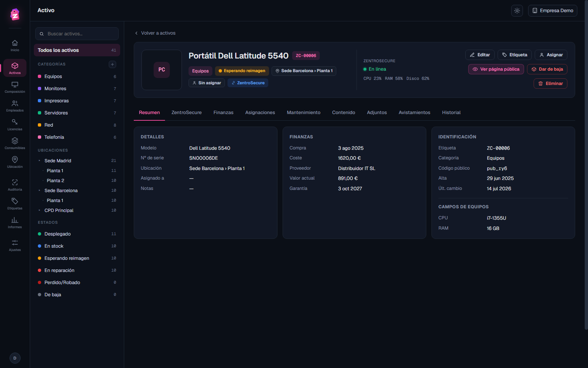
Task: Click the Equipos tag chip in header
Action: (x=200, y=71)
